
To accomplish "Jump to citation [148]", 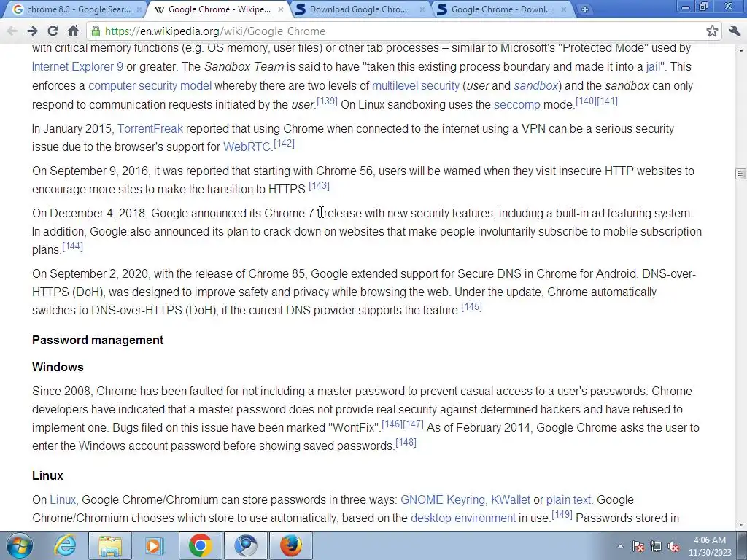I will [x=406, y=443].
